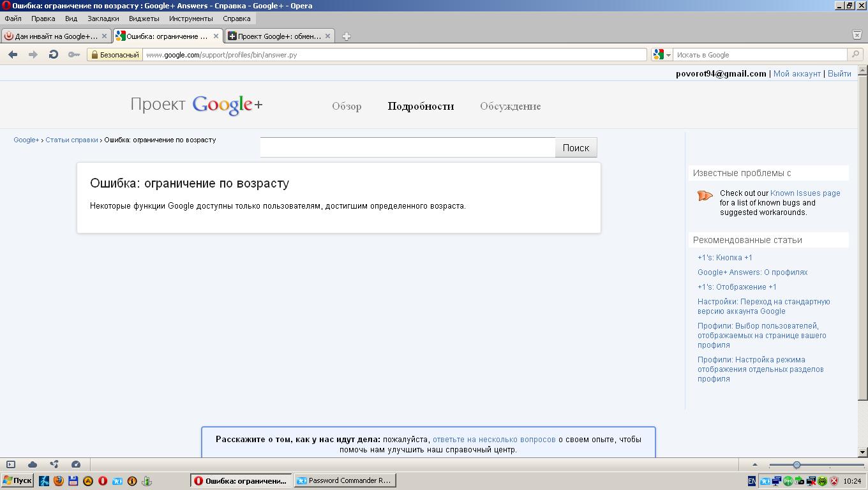Launch Firefox from the quick launch bar
Image resolution: width=868 pixels, height=490 pixels.
pos(57,480)
